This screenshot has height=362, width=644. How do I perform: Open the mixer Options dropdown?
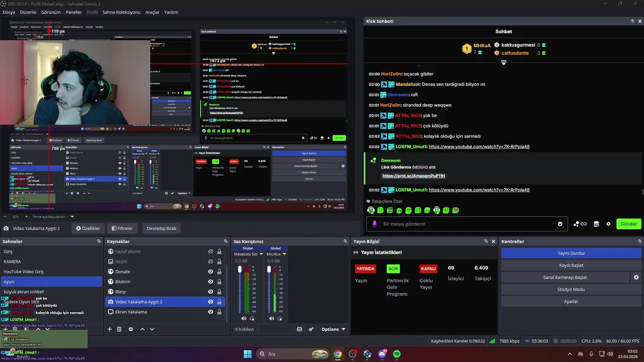pos(333,329)
